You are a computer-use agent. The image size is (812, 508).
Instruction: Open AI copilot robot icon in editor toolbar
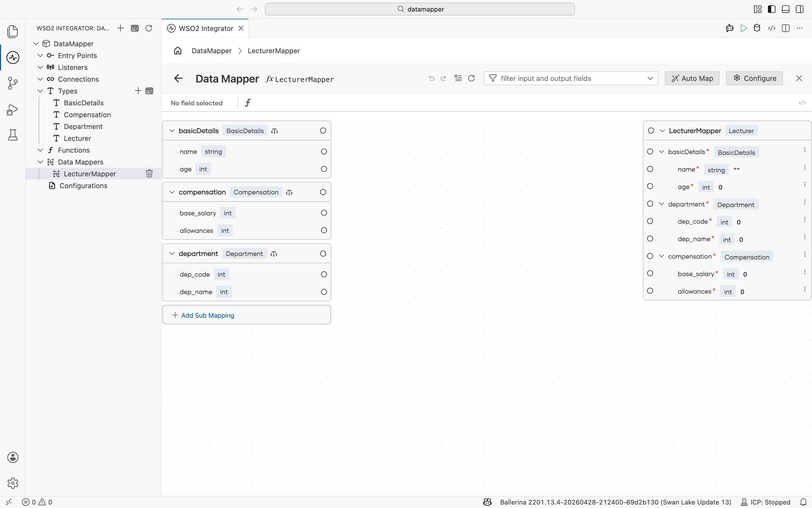pyautogui.click(x=730, y=28)
